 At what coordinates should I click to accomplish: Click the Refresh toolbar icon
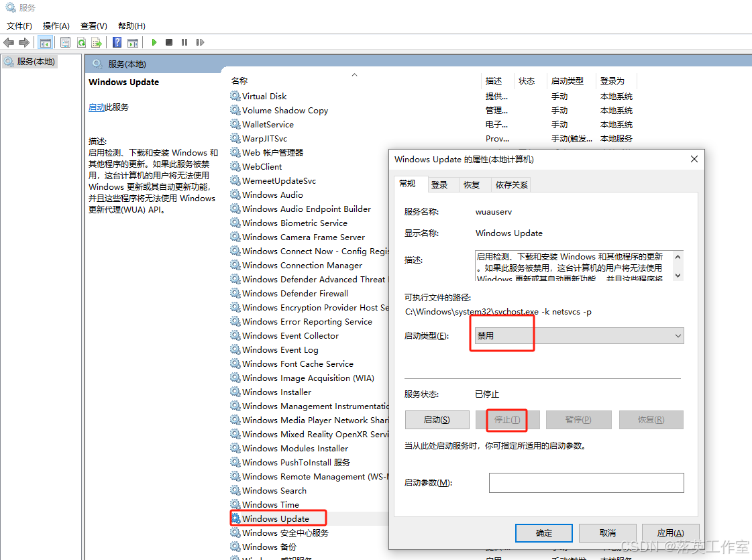(x=82, y=43)
